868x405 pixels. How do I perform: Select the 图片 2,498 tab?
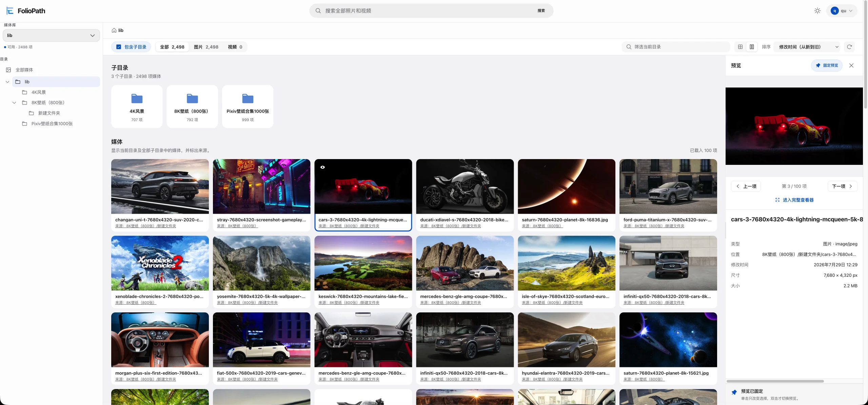[x=206, y=47]
